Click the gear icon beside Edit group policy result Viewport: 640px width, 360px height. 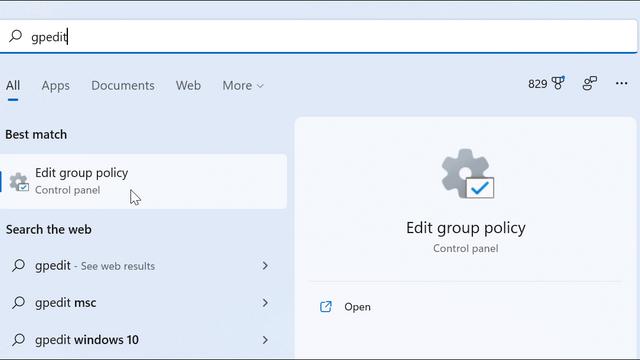tap(19, 182)
